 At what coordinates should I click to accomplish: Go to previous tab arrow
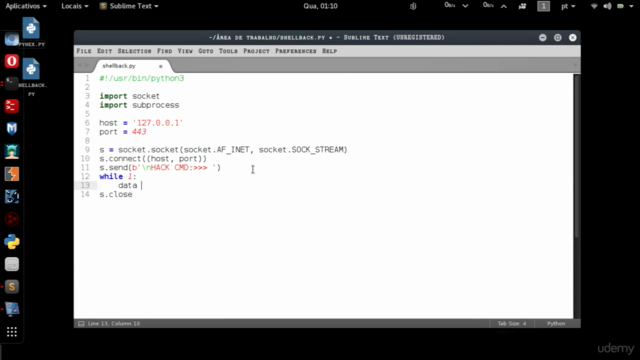[80, 65]
